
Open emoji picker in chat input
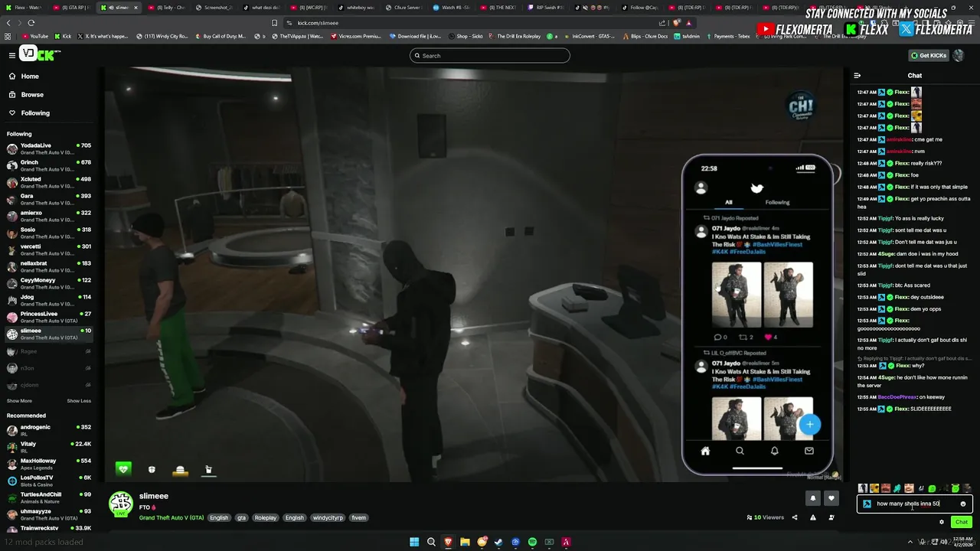click(x=963, y=504)
